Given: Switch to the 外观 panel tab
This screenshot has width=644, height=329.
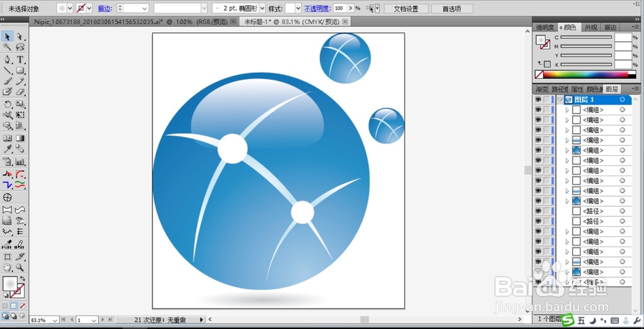Looking at the screenshot, I should click(591, 27).
